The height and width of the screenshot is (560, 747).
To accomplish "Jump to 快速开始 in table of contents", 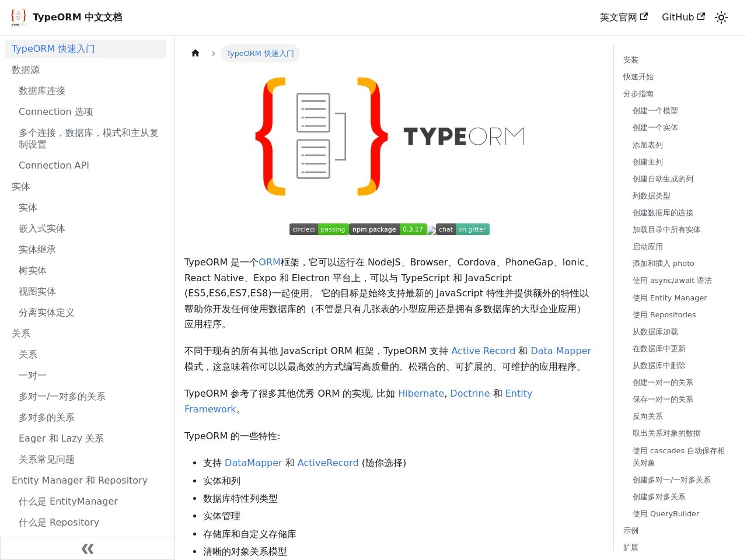I will 638,77.
